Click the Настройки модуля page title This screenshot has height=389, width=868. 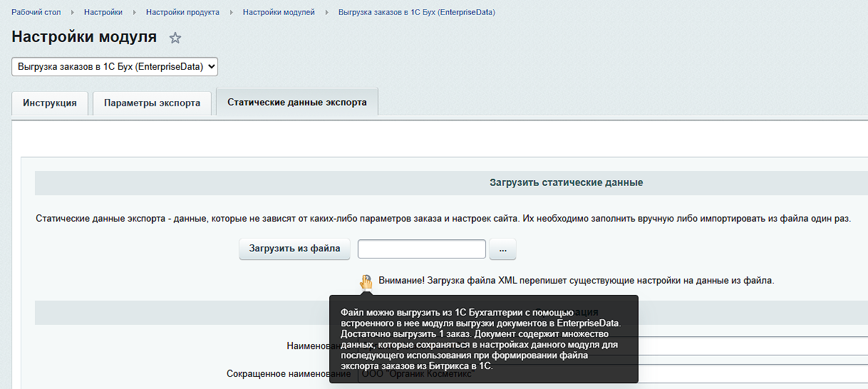(84, 37)
